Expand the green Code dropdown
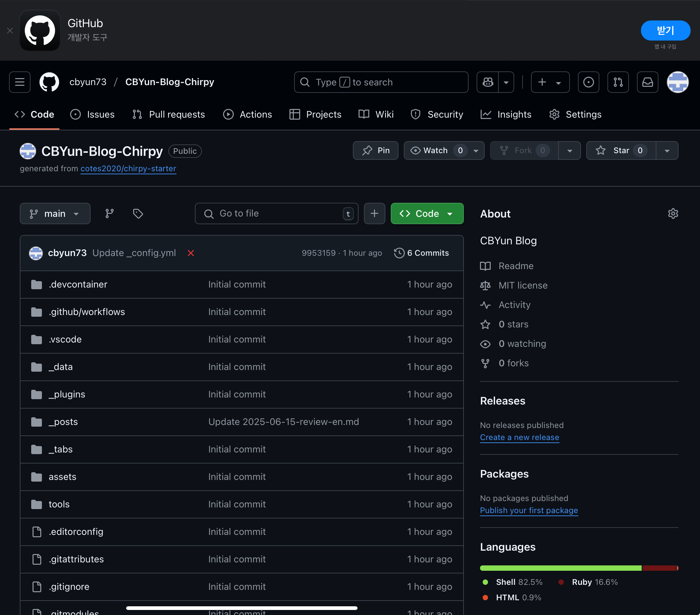Viewport: 700px width, 615px height. [427, 213]
